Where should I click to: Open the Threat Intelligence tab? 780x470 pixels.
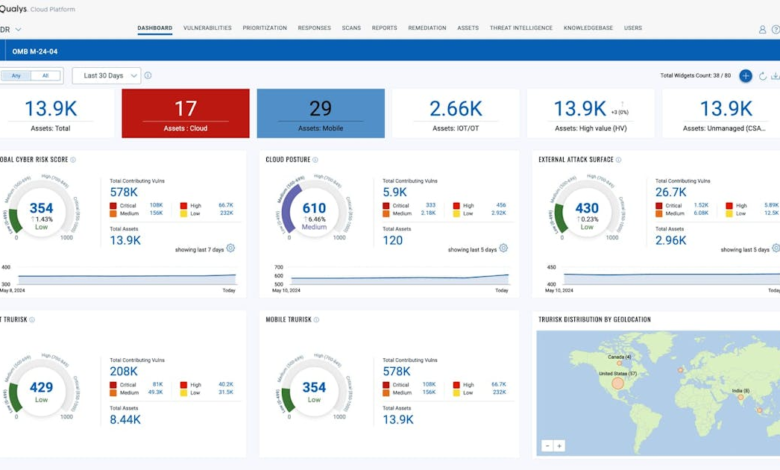pyautogui.click(x=521, y=28)
